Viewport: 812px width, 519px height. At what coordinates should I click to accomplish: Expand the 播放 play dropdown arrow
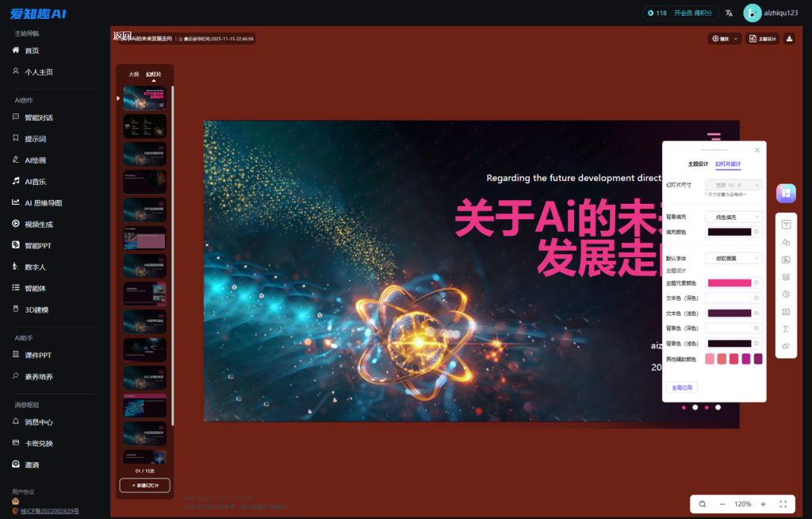click(735, 39)
